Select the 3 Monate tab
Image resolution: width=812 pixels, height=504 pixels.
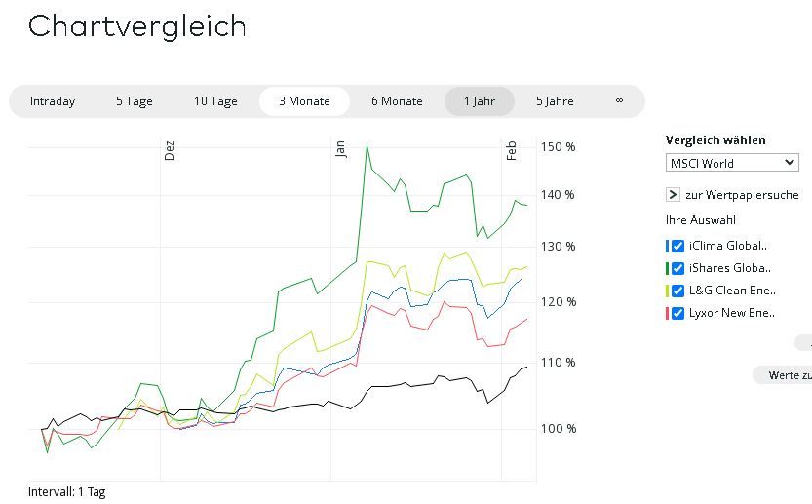304,101
